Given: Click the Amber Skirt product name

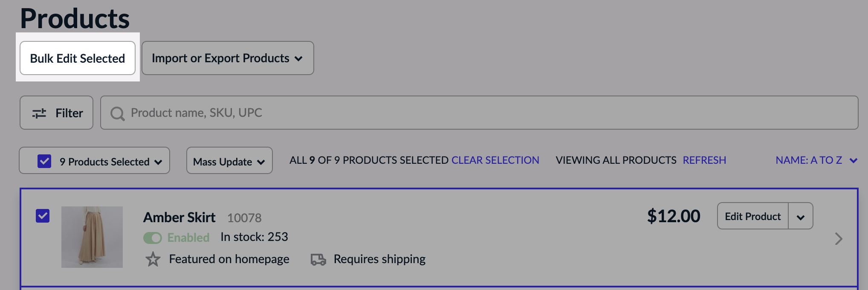Looking at the screenshot, I should pos(179,217).
